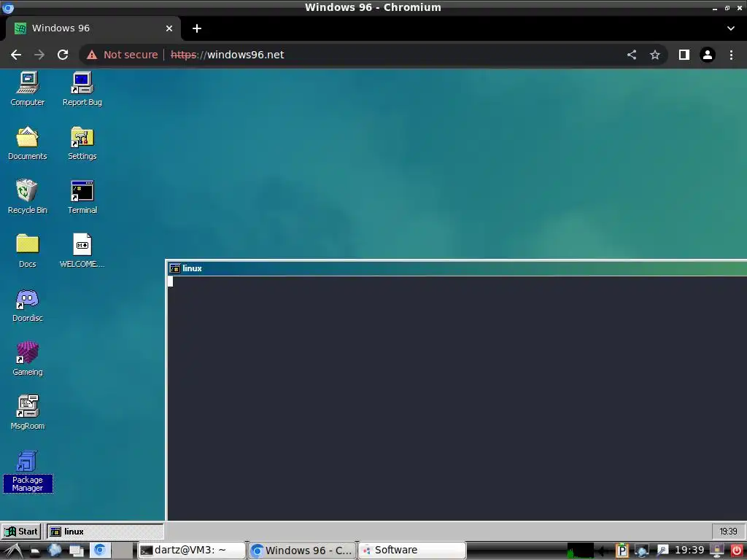Image resolution: width=747 pixels, height=560 pixels.
Task: Click the Windows 96 Start button
Action: click(21, 532)
